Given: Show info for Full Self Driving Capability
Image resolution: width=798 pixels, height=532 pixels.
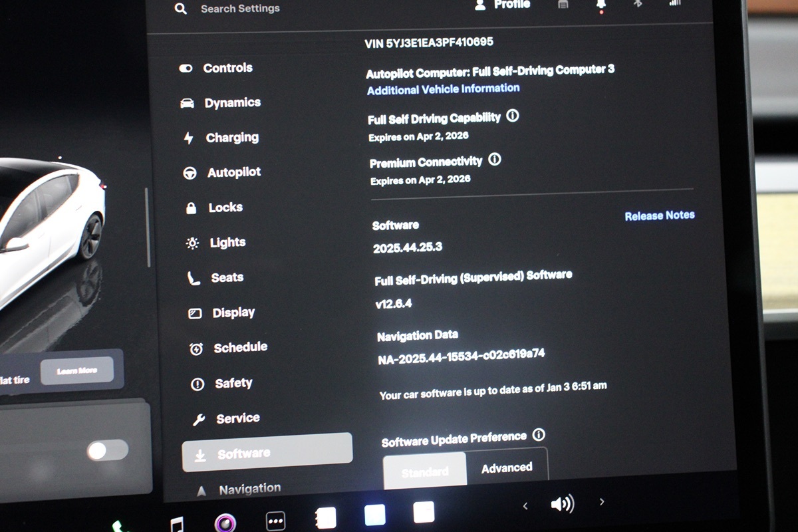Looking at the screenshot, I should [512, 116].
